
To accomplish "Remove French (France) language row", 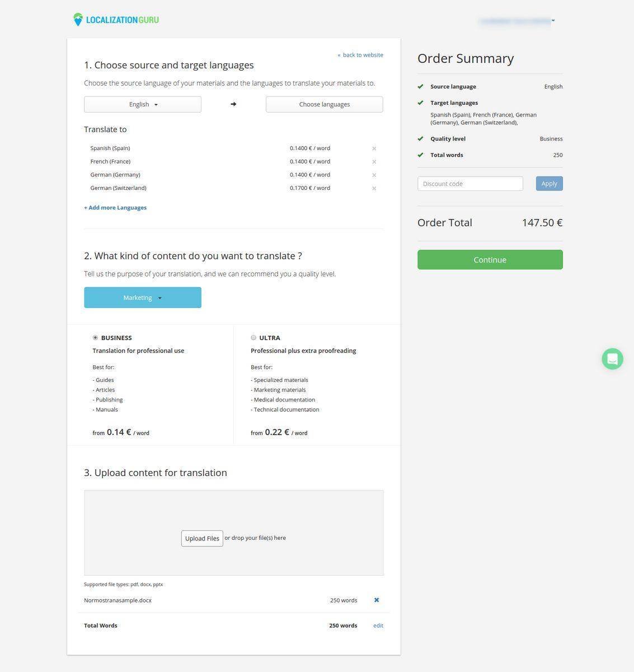I will pos(374,162).
